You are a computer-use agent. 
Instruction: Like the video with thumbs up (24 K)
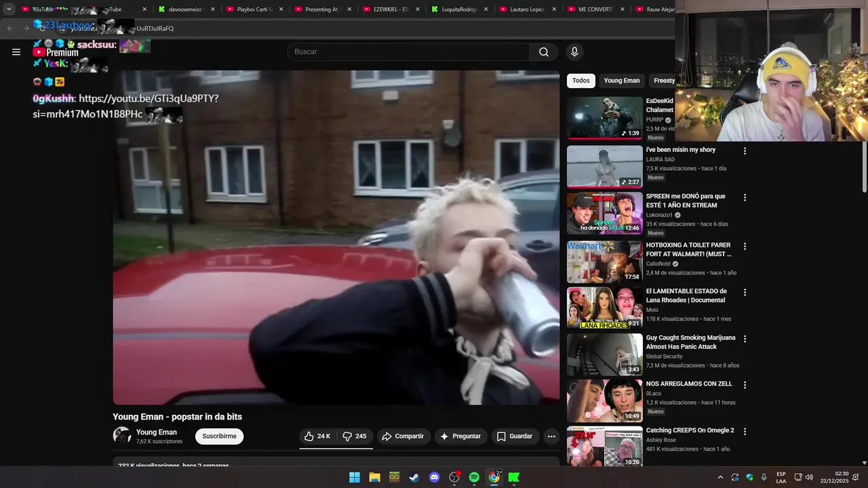tap(317, 436)
